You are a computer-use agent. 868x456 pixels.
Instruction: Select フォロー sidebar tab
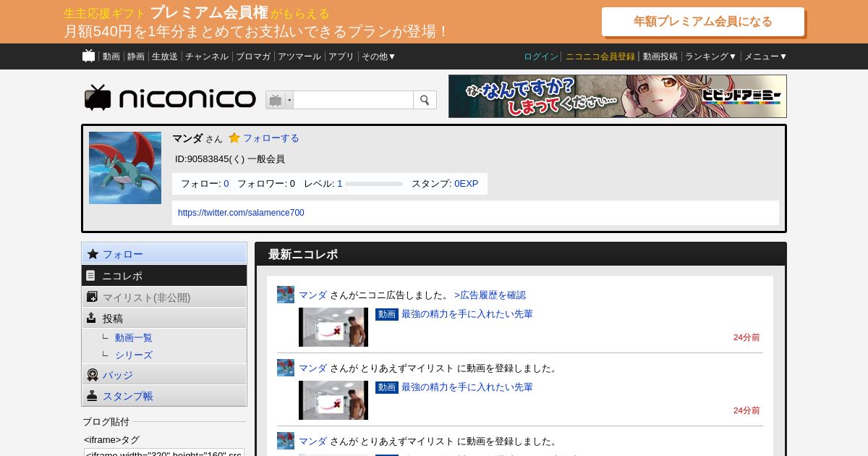[x=164, y=254]
